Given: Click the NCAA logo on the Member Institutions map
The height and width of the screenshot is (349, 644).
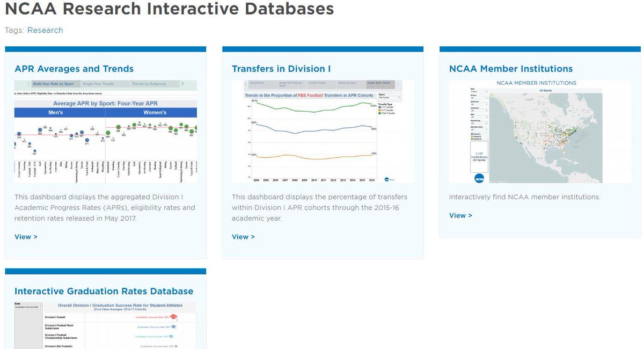Looking at the screenshot, I should pyautogui.click(x=479, y=178).
